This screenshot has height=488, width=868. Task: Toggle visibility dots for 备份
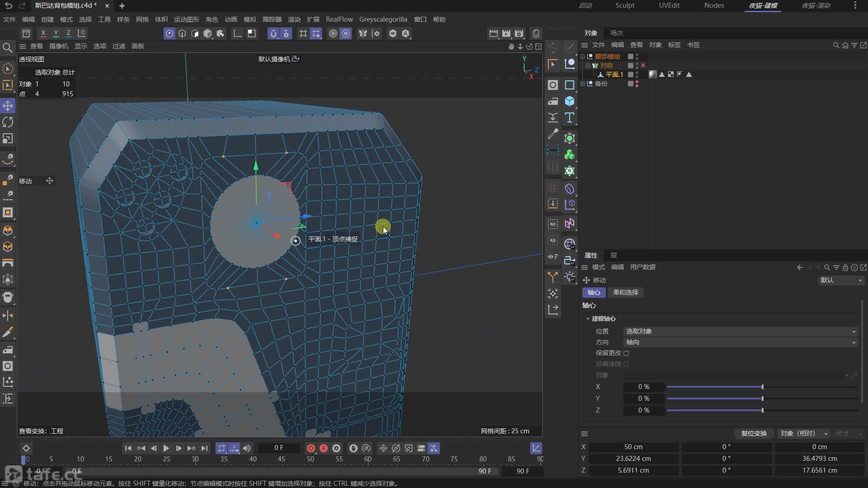(637, 84)
